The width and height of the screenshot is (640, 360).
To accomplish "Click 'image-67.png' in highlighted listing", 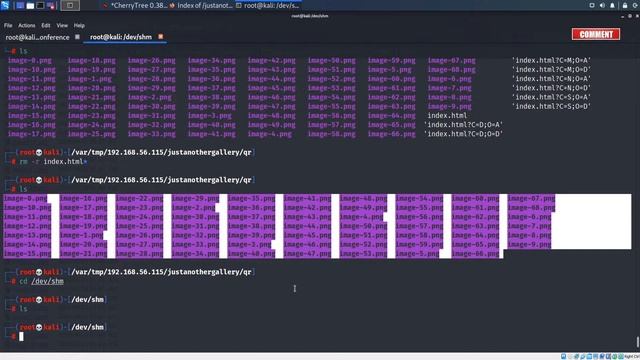I will (531, 198).
